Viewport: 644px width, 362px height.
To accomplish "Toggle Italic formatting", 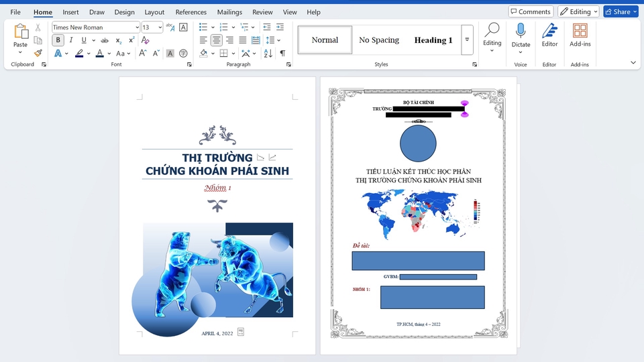I will point(71,40).
